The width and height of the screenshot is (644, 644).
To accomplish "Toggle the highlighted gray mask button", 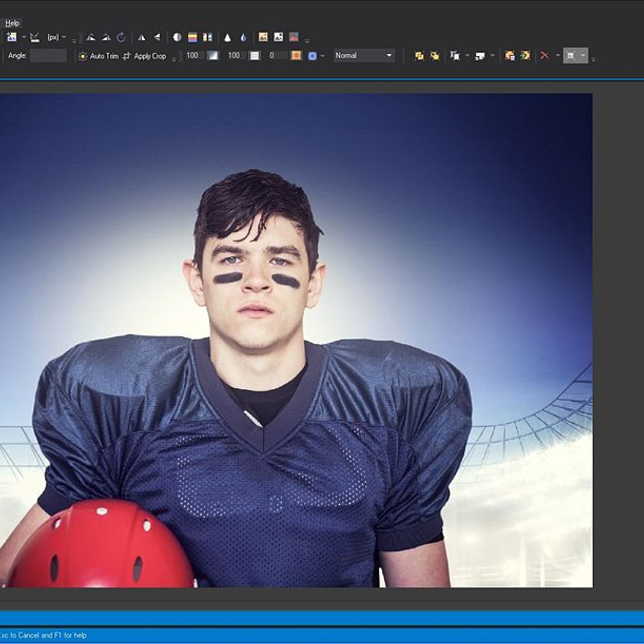I will click(x=571, y=56).
